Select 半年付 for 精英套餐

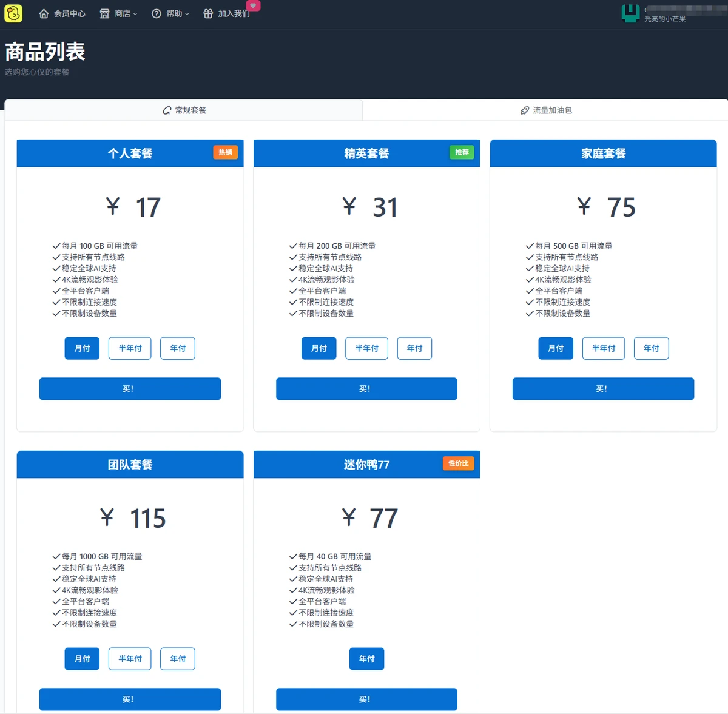point(366,348)
